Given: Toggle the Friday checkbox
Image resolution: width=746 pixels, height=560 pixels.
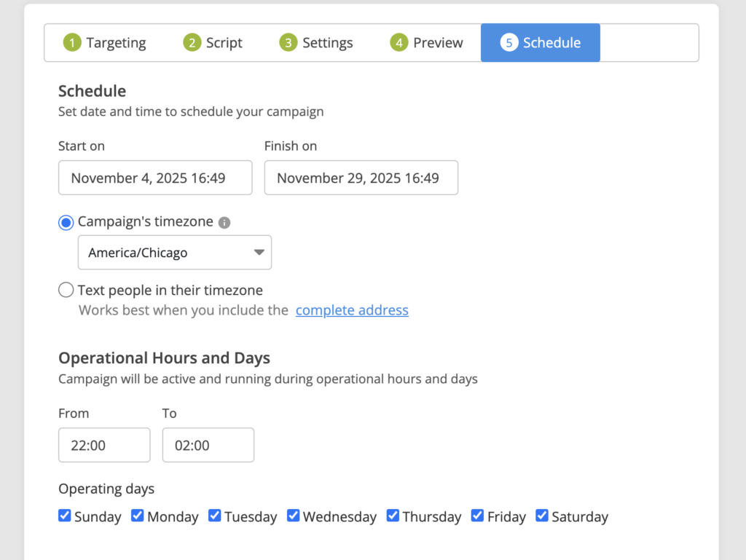Looking at the screenshot, I should click(477, 515).
